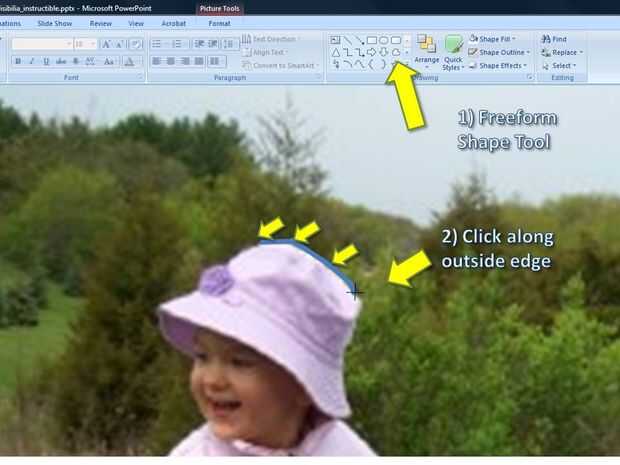Click the Bullets list icon
Viewport: 620px width, 465px height.
(157, 44)
